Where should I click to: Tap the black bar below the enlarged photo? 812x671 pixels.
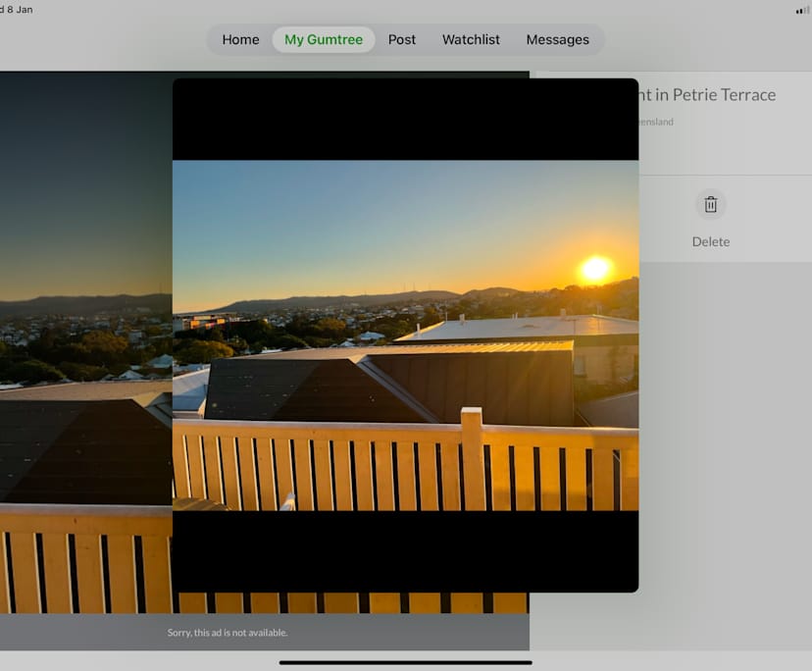405,550
